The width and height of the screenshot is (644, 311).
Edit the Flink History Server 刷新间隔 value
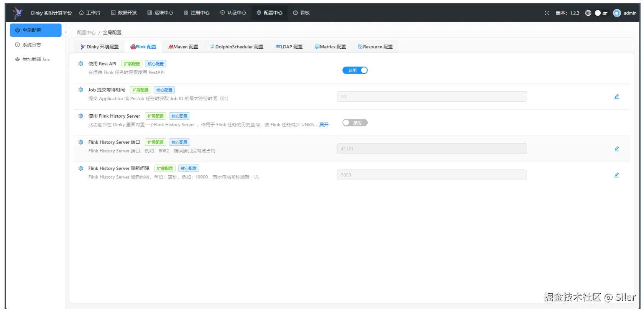pyautogui.click(x=616, y=175)
